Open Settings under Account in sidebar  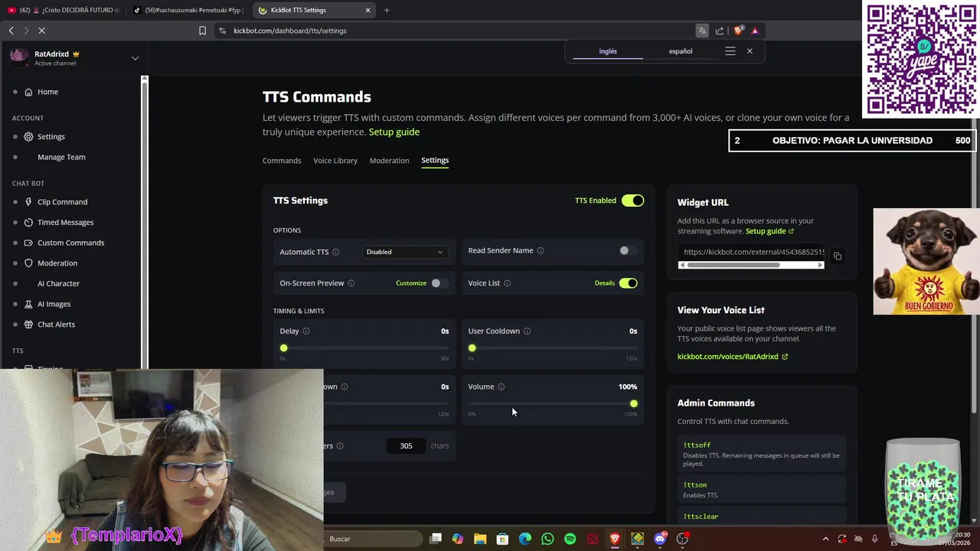click(51, 136)
